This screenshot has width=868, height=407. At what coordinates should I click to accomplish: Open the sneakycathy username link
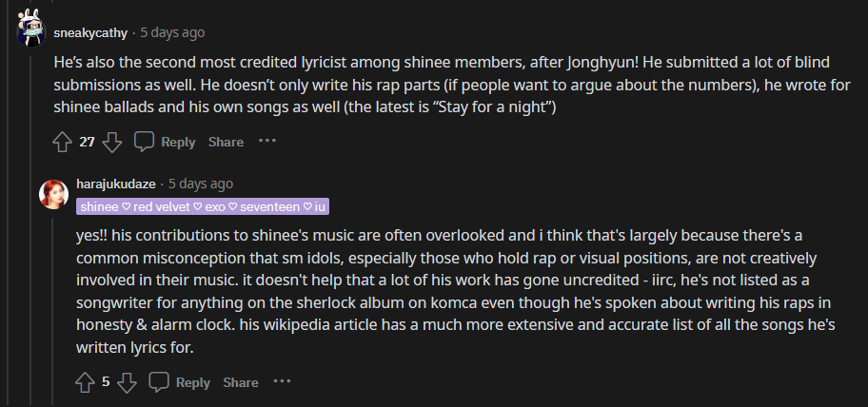(92, 32)
